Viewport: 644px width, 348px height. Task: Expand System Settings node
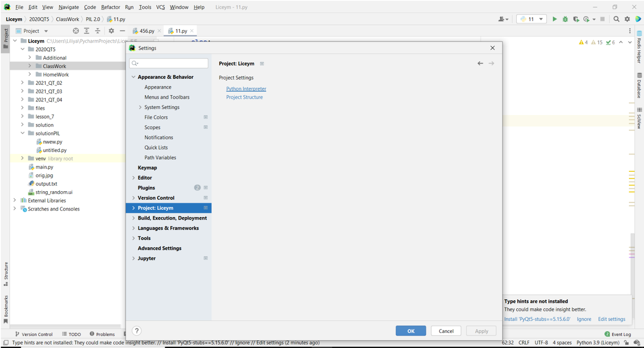point(140,107)
